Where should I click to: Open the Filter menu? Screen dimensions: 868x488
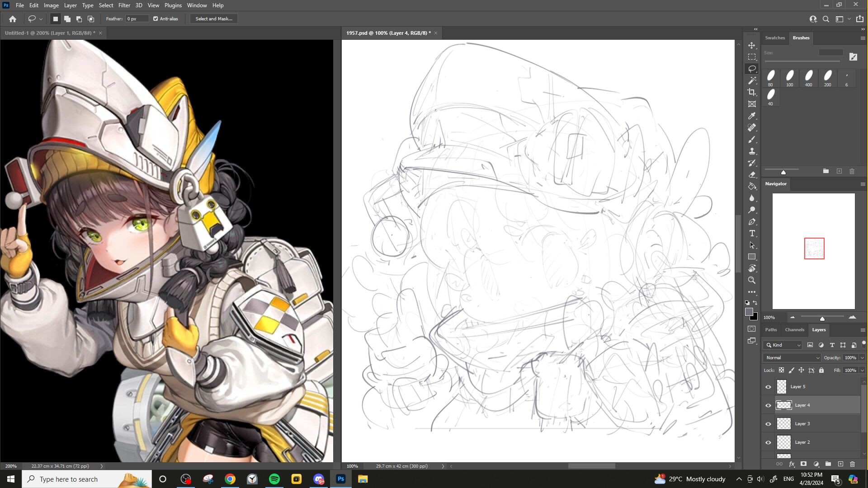tap(124, 5)
